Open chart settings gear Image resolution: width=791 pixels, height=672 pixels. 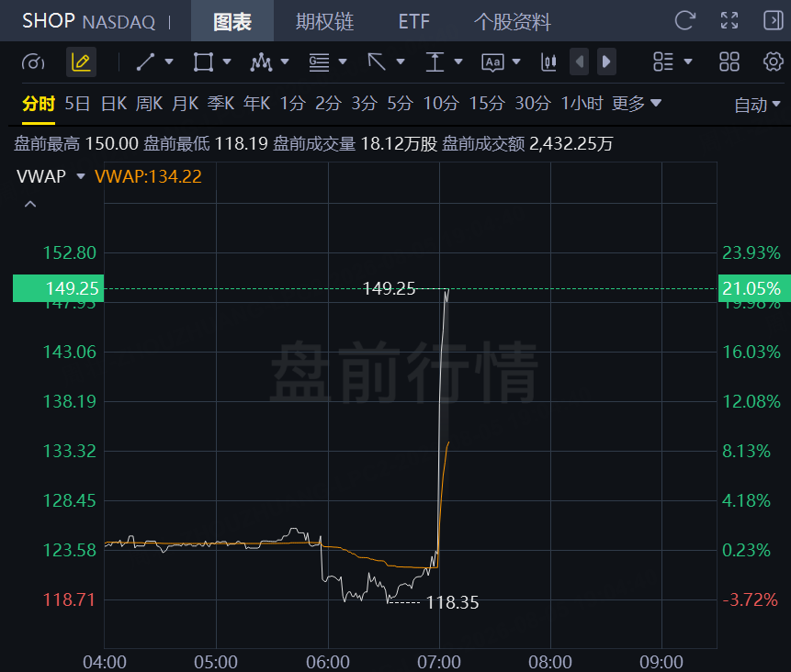(773, 62)
